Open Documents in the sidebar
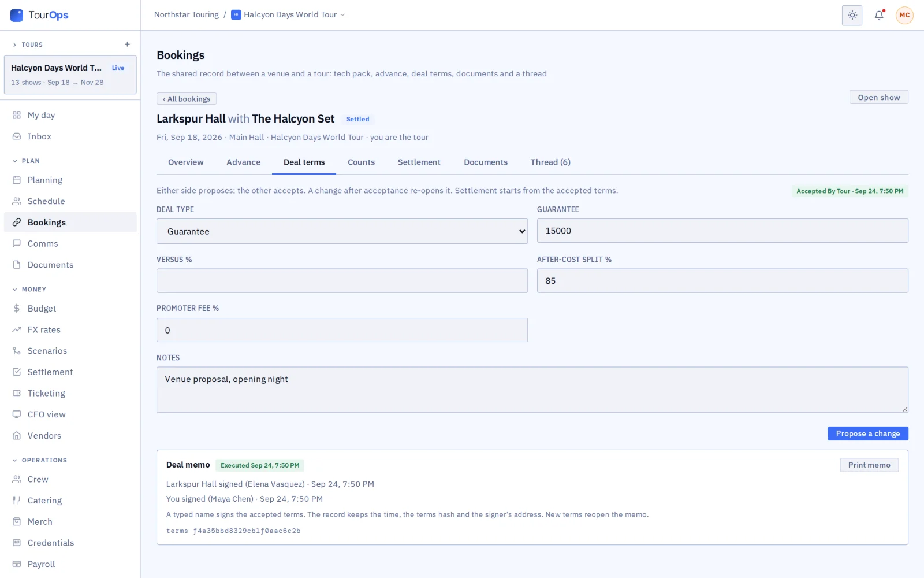Image resolution: width=924 pixels, height=578 pixels. click(x=70, y=265)
